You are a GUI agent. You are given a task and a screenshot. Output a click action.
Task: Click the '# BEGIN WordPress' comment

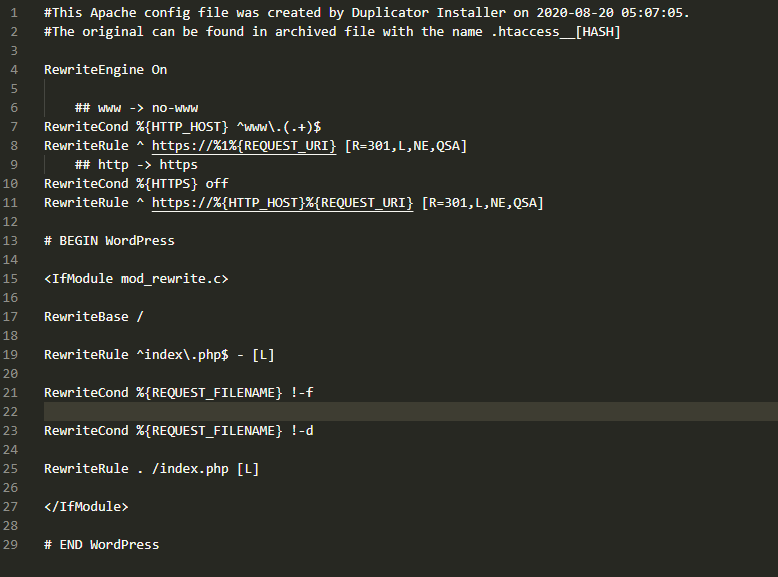tap(109, 241)
